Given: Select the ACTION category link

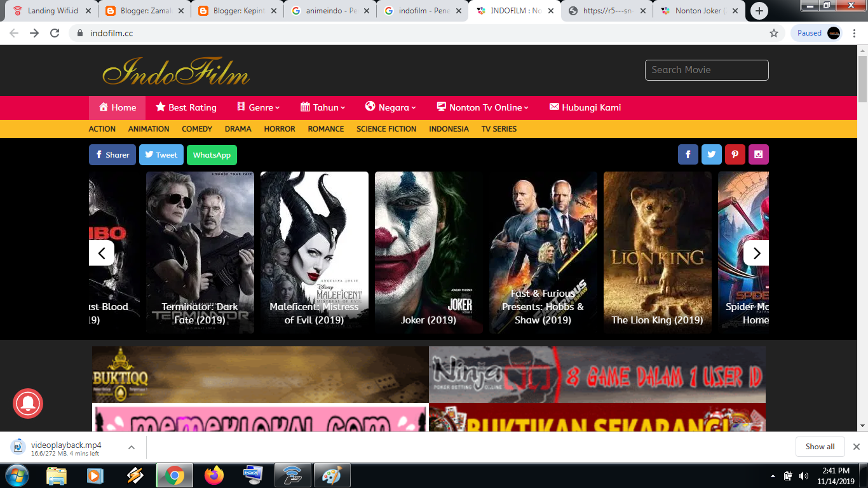Looking at the screenshot, I should pyautogui.click(x=102, y=129).
